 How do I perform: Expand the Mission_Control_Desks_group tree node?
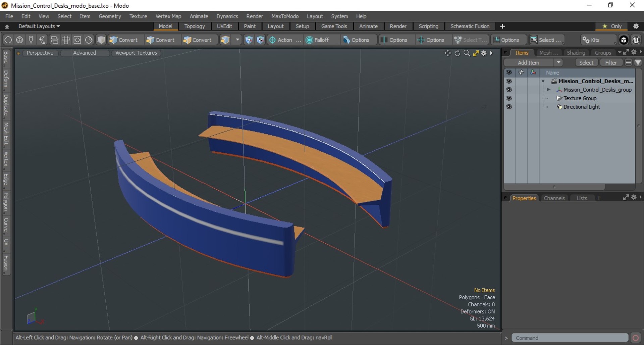[548, 90]
